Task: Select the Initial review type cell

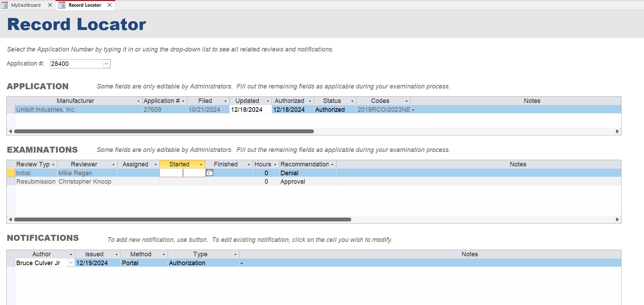Action: (x=36, y=173)
